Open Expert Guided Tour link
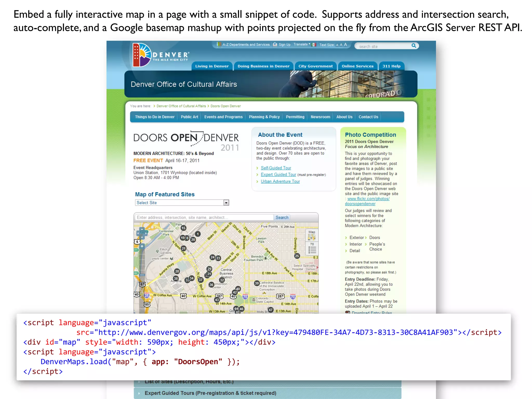532x399 pixels. point(278,175)
